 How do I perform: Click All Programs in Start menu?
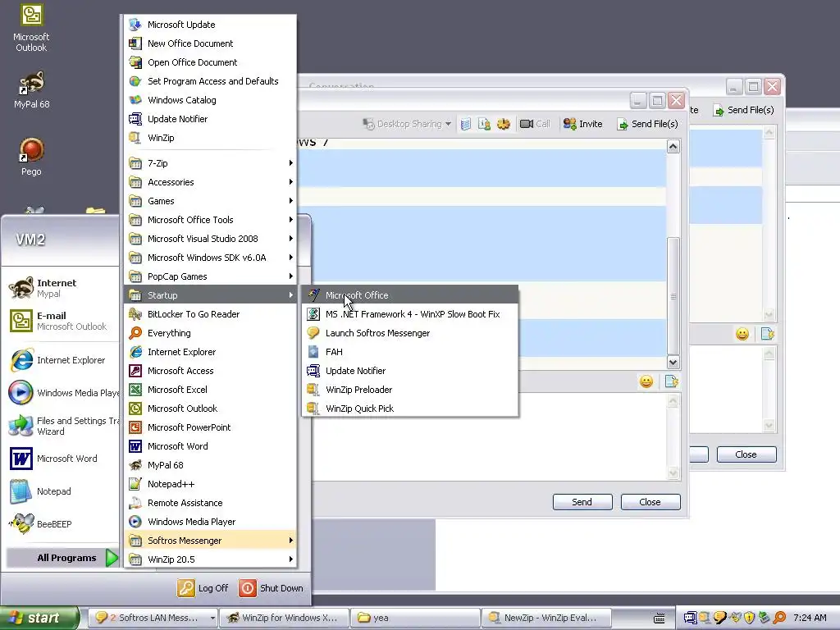[62, 558]
